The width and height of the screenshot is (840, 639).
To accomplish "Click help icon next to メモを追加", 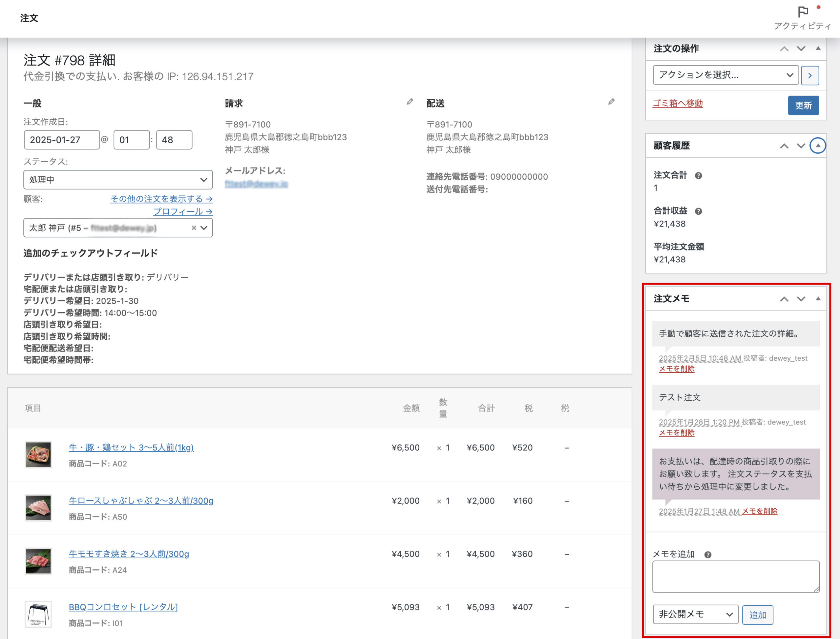I will pos(707,554).
